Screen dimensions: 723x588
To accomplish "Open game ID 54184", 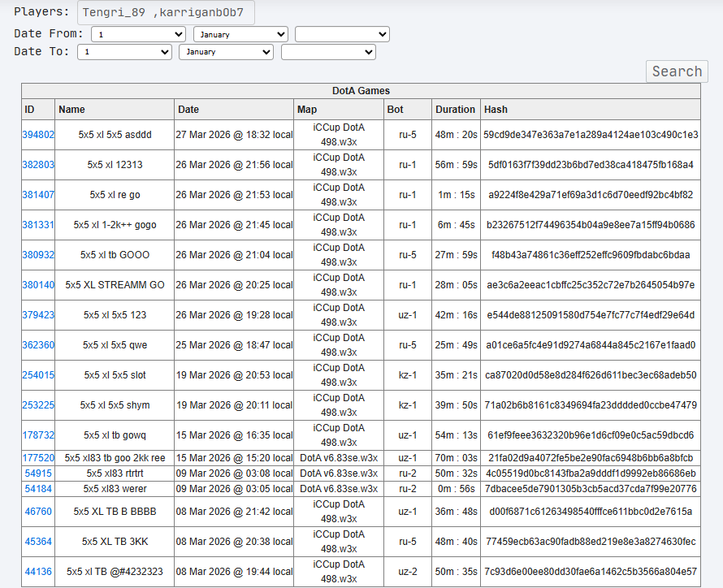I will 38,488.
